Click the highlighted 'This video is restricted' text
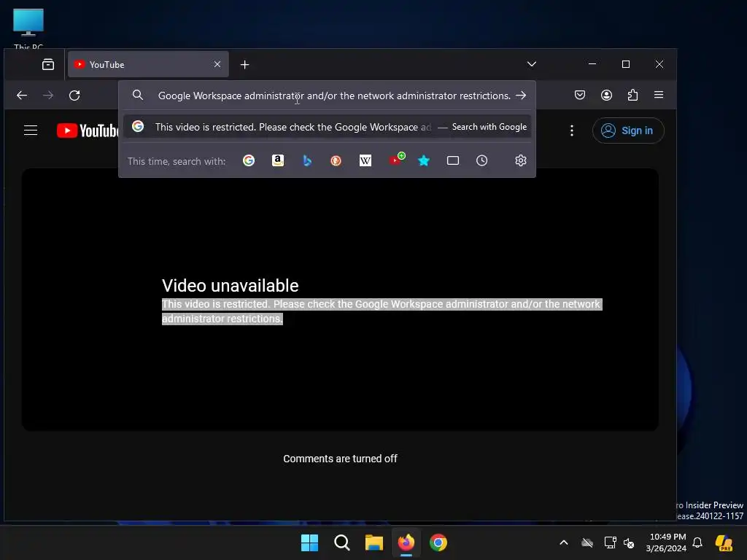The height and width of the screenshot is (560, 747). pos(382,311)
